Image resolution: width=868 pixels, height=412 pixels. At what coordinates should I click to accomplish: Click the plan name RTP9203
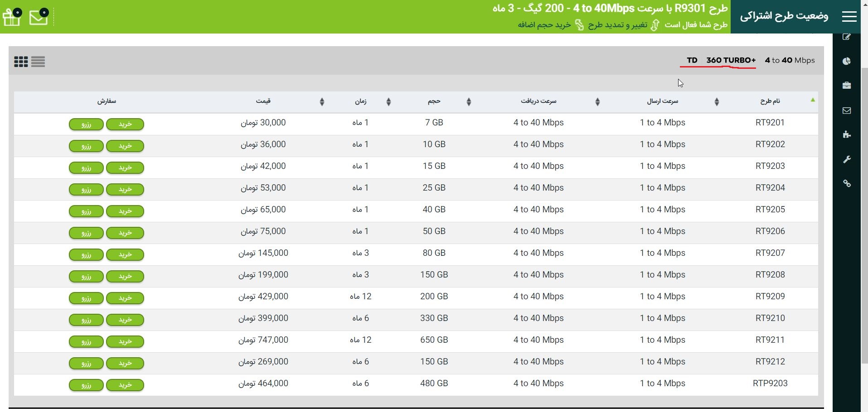pyautogui.click(x=770, y=383)
